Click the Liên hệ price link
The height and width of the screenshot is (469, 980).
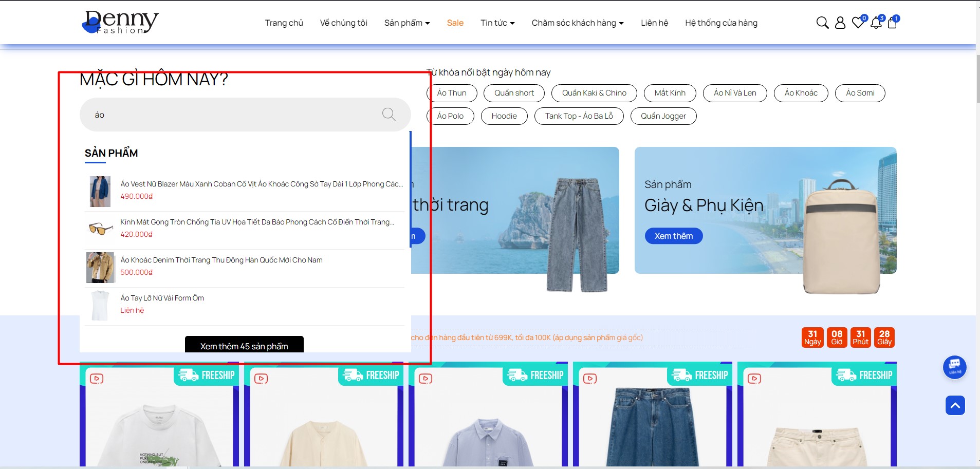pos(132,310)
